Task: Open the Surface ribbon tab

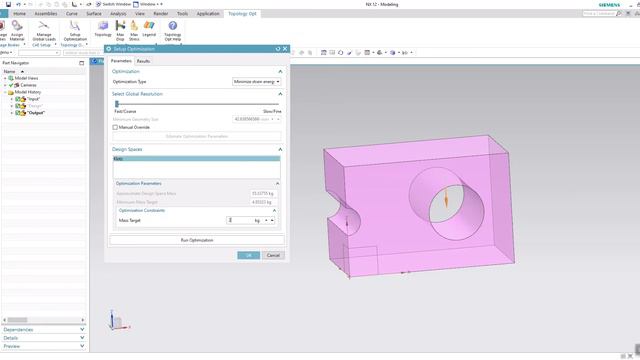Action: (94, 13)
